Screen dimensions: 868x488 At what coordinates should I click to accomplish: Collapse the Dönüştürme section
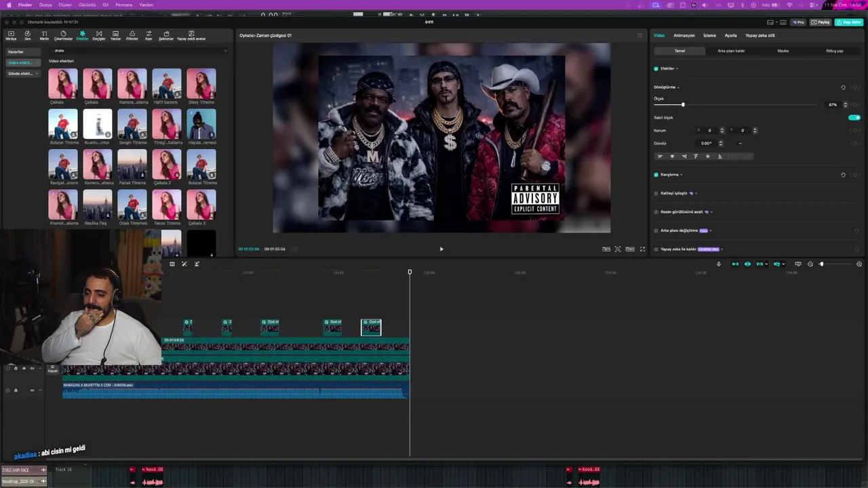[678, 87]
